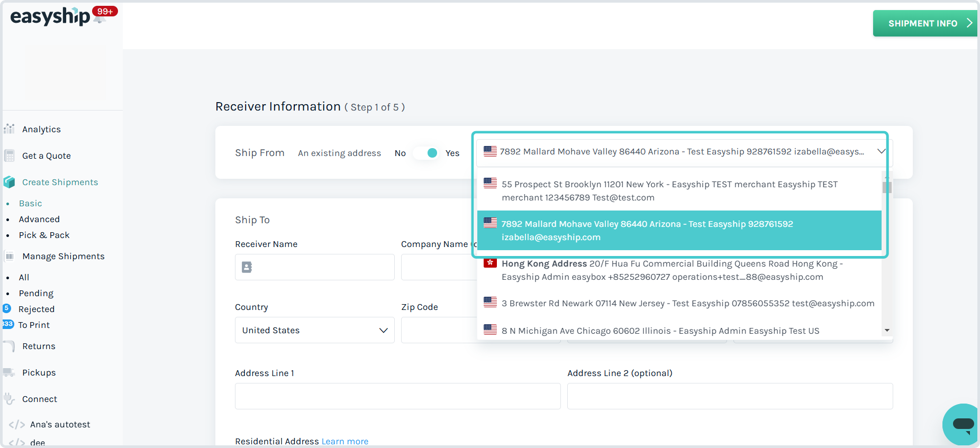
Task: Click the Pickups truck icon
Action: point(9,372)
